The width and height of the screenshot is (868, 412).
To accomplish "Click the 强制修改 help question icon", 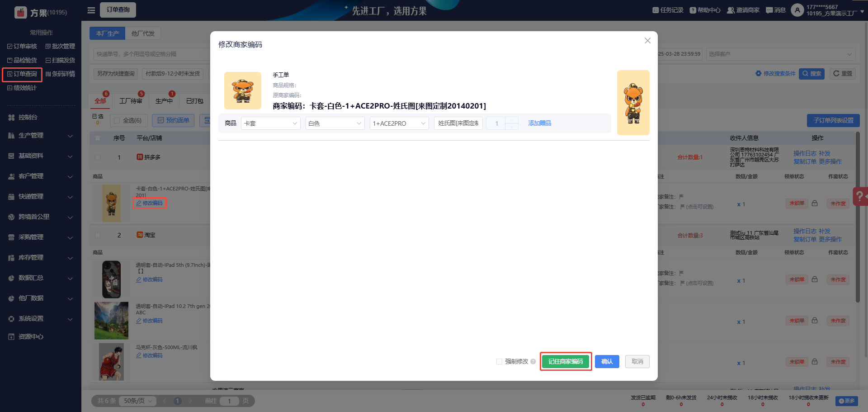I will tap(533, 361).
